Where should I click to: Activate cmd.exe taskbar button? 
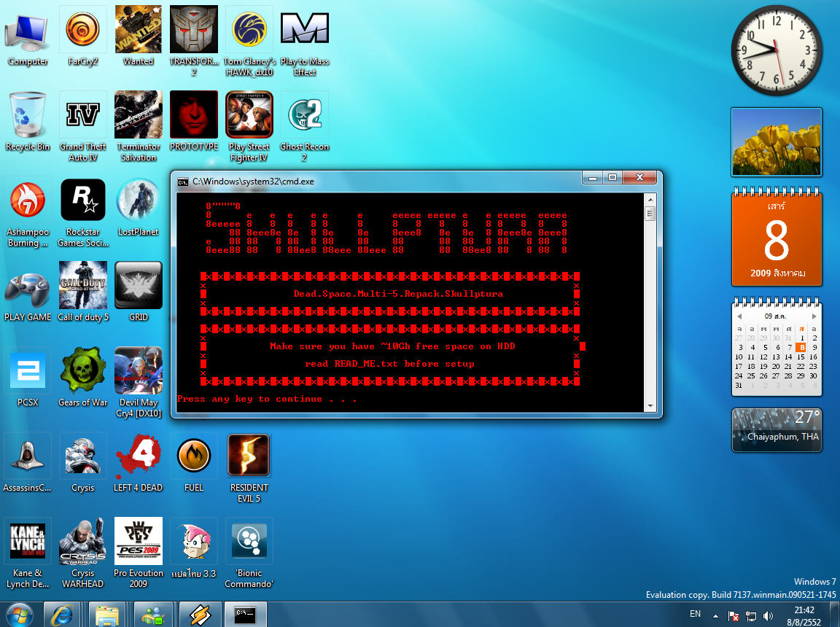(x=245, y=615)
